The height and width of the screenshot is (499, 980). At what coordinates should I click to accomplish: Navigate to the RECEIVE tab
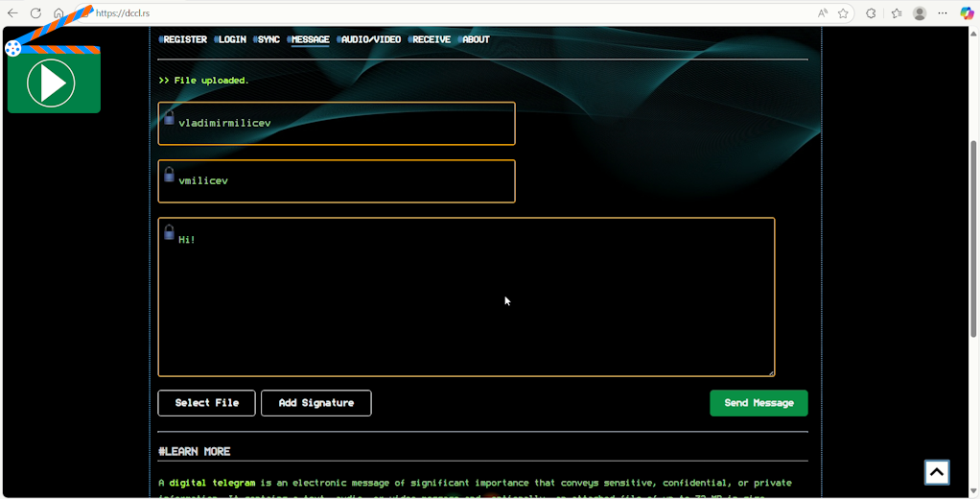pos(431,39)
